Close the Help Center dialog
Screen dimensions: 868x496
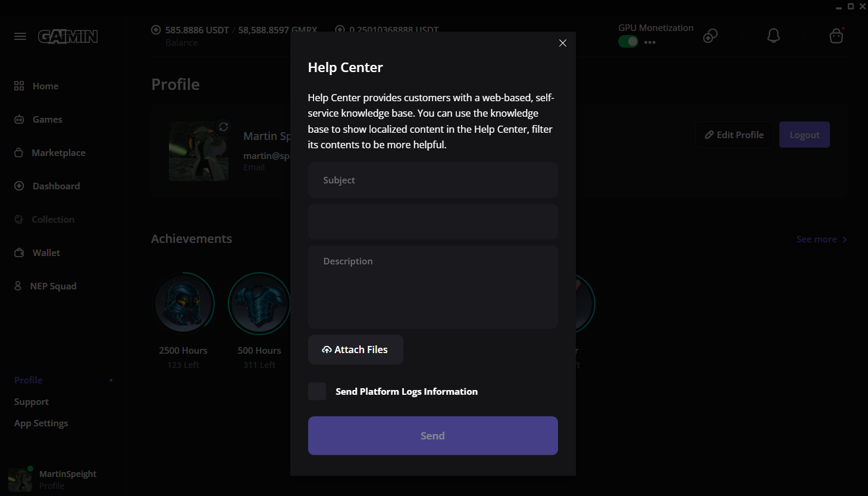click(x=562, y=43)
